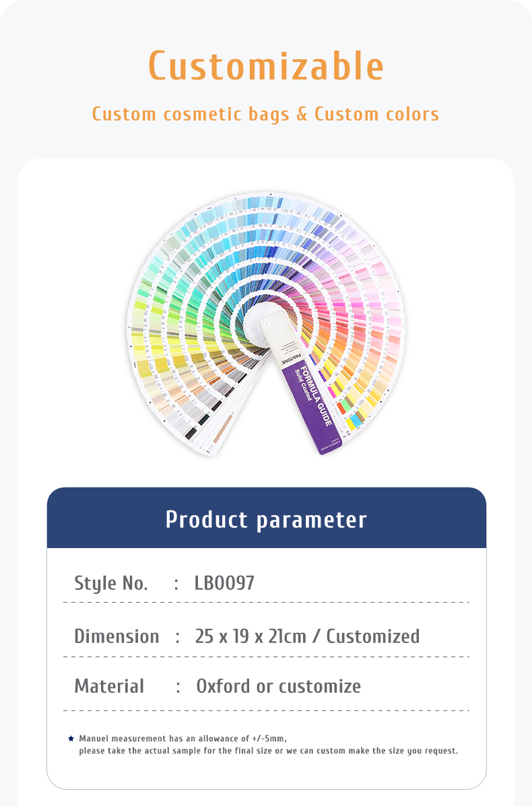Click the LB0097 style number
The image size is (532, 806).
pyautogui.click(x=225, y=583)
